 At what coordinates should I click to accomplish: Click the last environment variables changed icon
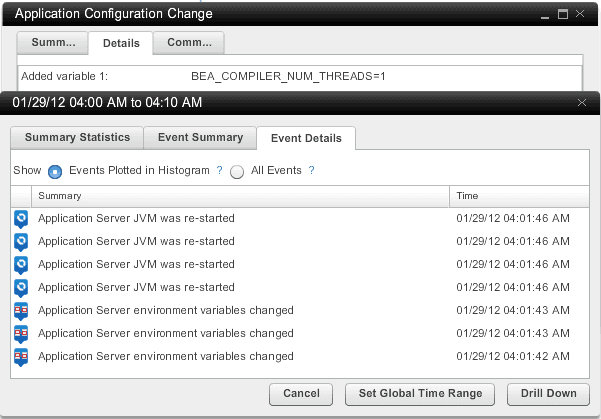(x=21, y=355)
